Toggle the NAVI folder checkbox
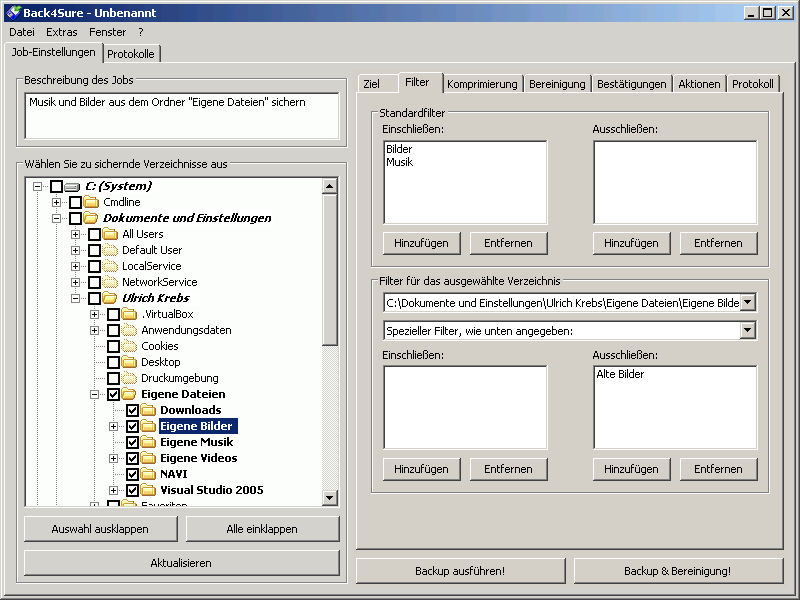Viewport: 800px width, 600px height. pos(132,474)
